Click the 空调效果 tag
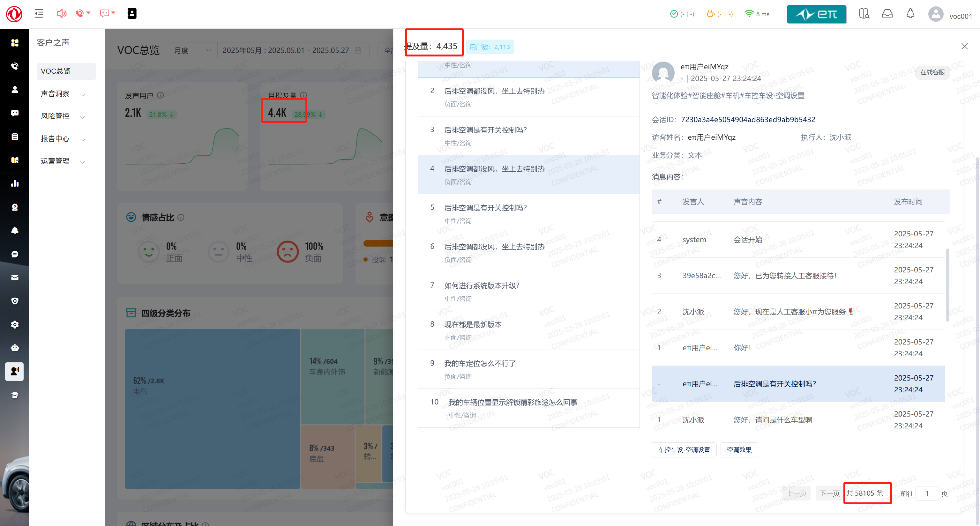This screenshot has width=980, height=526. [x=739, y=450]
